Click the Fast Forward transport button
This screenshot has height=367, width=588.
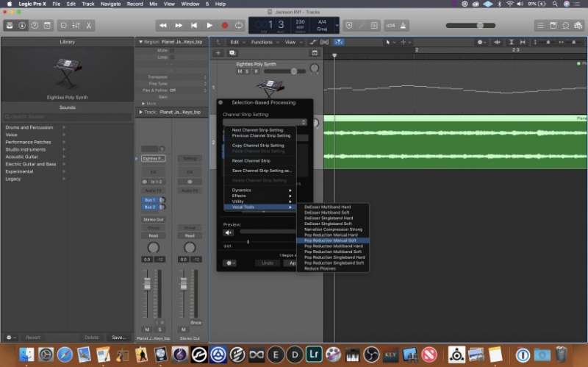179,25
